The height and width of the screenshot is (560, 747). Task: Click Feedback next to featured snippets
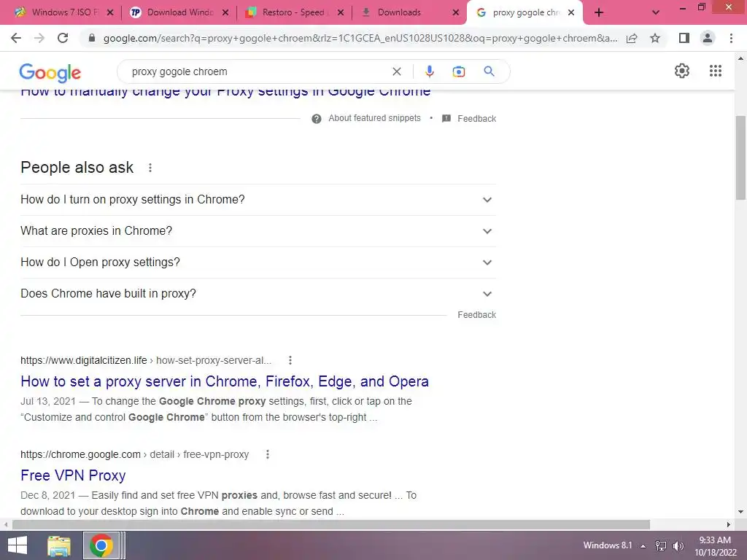477,119
